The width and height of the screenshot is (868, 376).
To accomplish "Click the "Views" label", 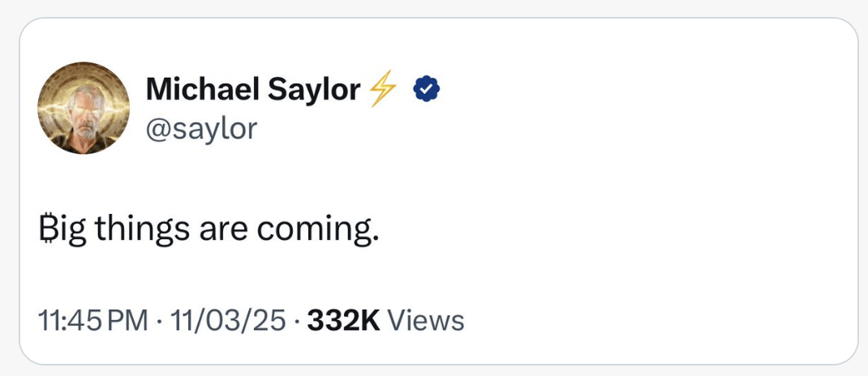I will [426, 320].
